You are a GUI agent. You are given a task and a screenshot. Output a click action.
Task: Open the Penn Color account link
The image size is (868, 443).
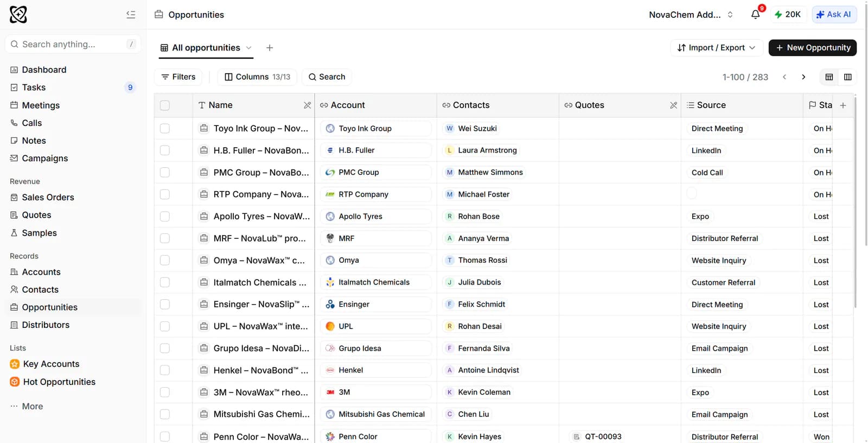375,436
